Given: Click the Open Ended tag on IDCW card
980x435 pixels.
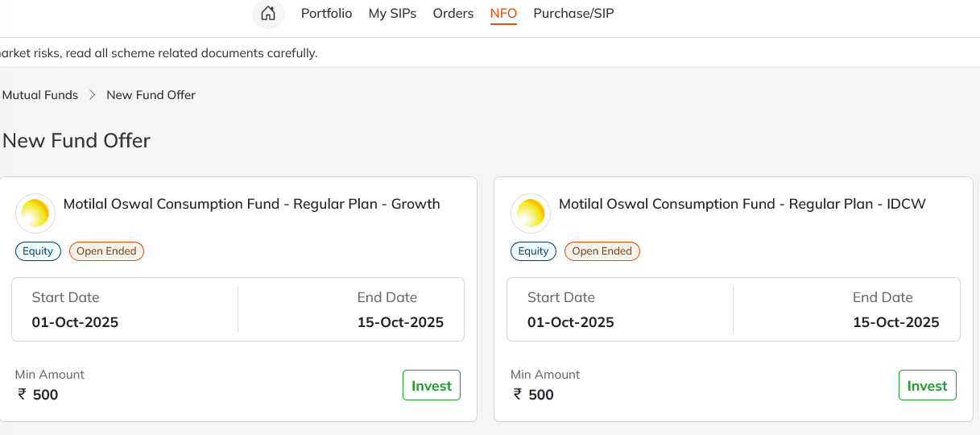Looking at the screenshot, I should coord(602,251).
